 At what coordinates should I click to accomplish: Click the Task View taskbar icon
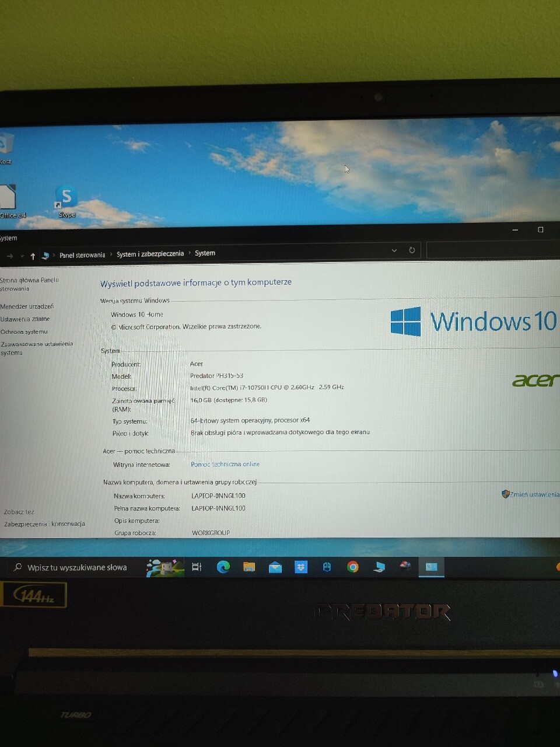coord(197,567)
